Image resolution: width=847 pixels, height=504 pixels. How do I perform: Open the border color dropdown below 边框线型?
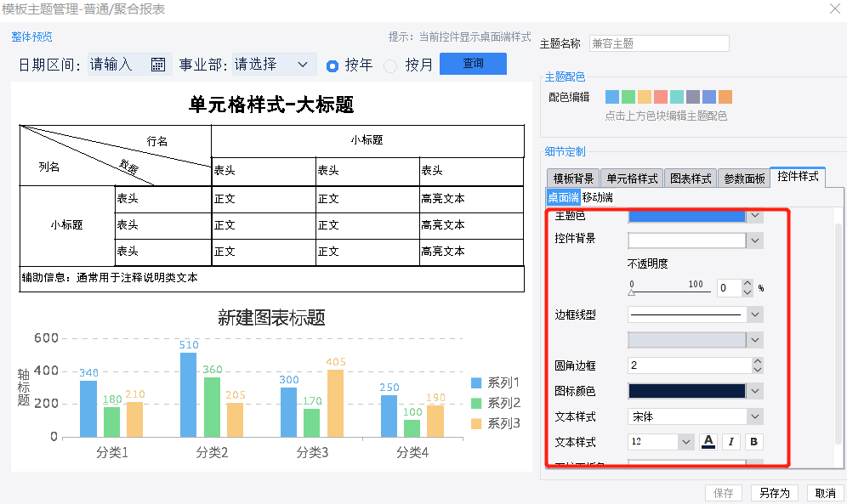tap(754, 340)
